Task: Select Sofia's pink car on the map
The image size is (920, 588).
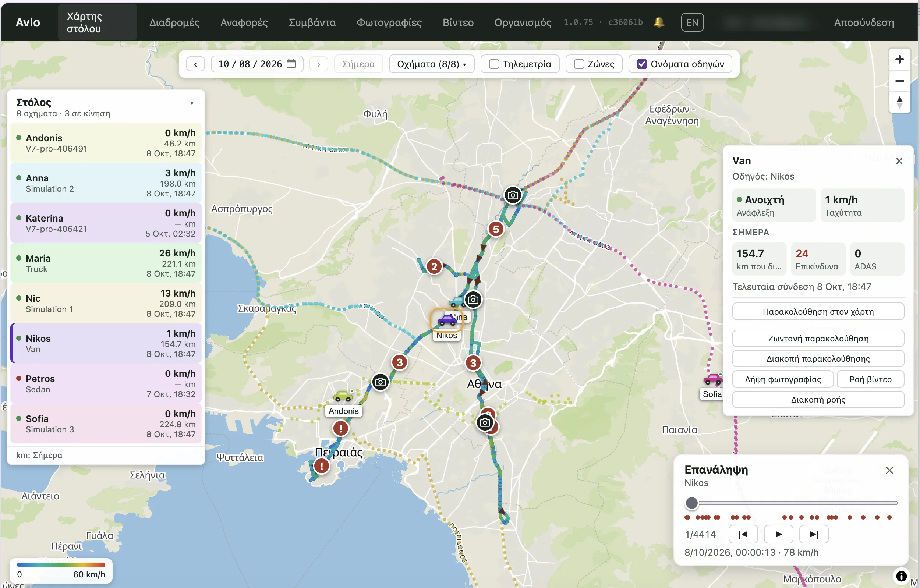Action: point(712,379)
